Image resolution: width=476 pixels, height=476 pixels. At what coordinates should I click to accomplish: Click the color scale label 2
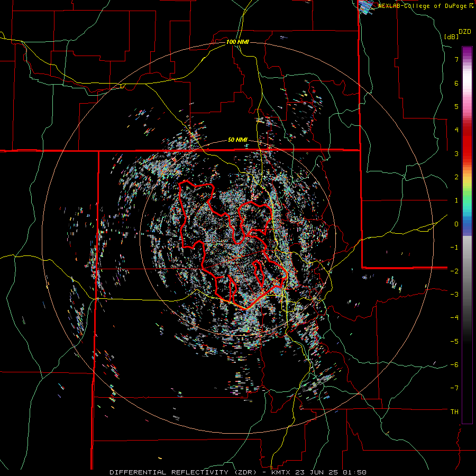456,177
